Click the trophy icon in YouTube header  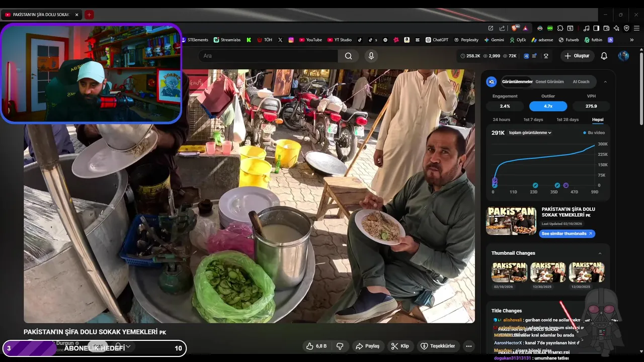point(546,56)
